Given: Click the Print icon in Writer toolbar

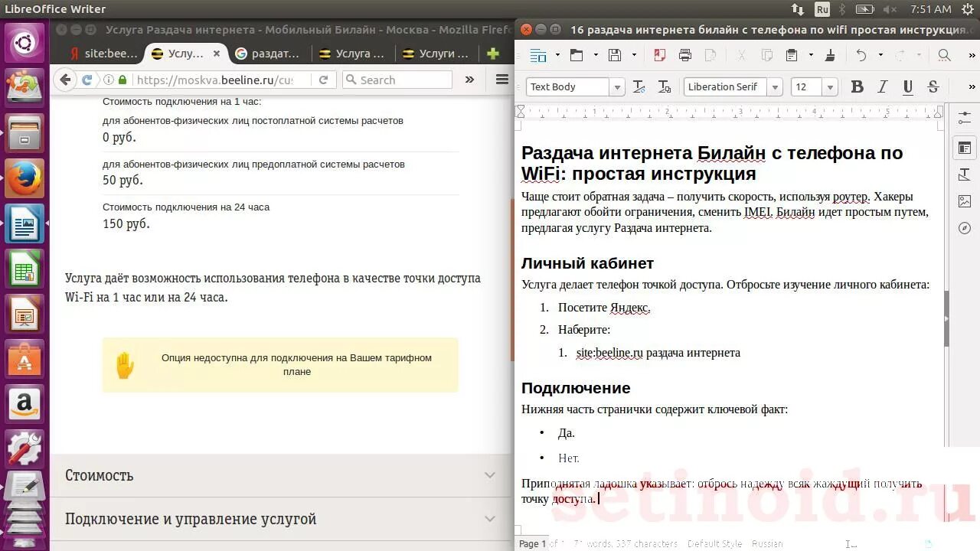Looking at the screenshot, I should [x=684, y=55].
